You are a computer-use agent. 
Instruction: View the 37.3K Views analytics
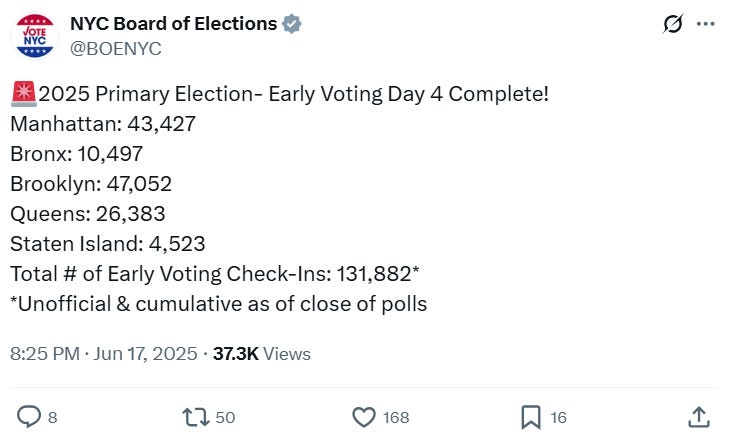click(x=261, y=354)
